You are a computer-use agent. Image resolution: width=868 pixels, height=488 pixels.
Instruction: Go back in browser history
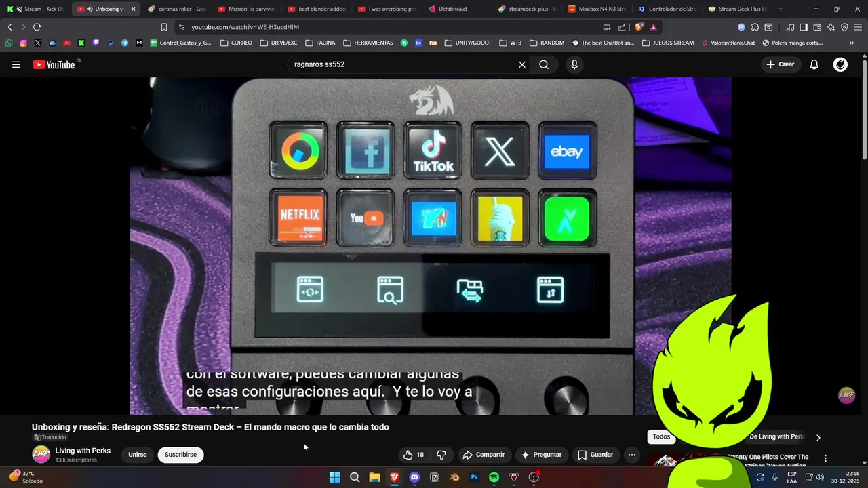[x=9, y=27]
